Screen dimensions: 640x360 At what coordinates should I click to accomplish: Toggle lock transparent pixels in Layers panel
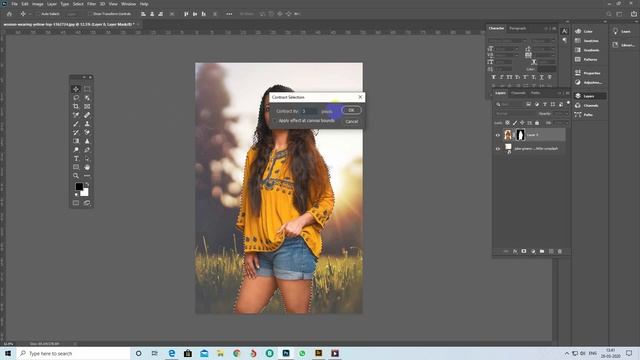(x=507, y=123)
